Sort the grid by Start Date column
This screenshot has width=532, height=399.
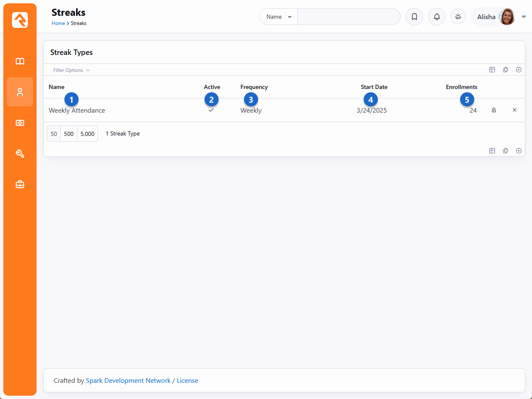pyautogui.click(x=374, y=87)
